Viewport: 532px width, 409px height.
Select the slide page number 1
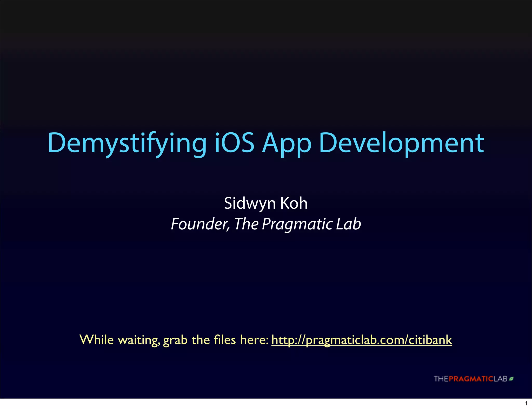pos(526,404)
